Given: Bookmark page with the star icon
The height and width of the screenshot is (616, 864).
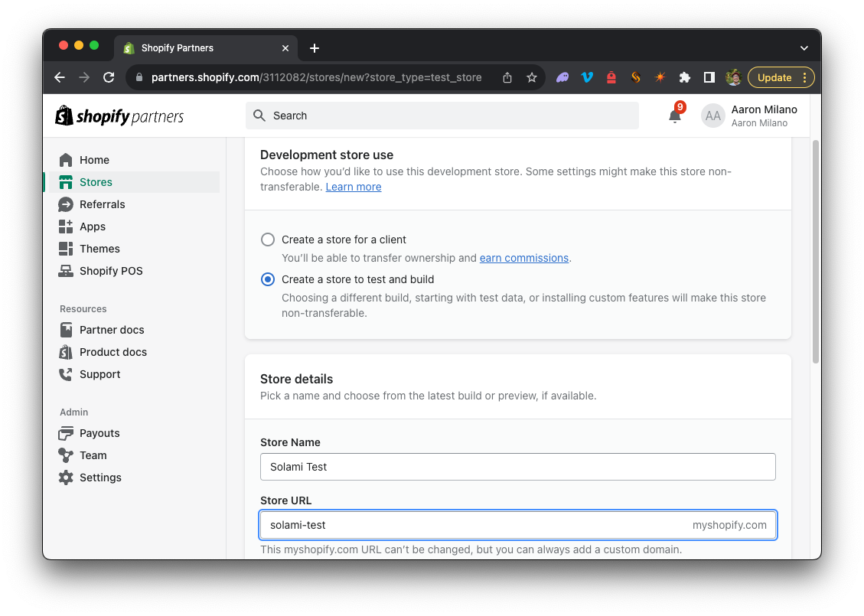Looking at the screenshot, I should 531,78.
